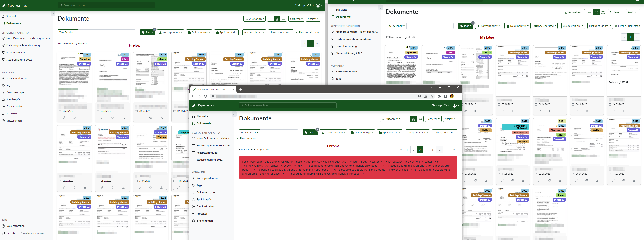Select the Rezeptsammlung saved view
Screen dimensions: 644x240
(16, 52)
